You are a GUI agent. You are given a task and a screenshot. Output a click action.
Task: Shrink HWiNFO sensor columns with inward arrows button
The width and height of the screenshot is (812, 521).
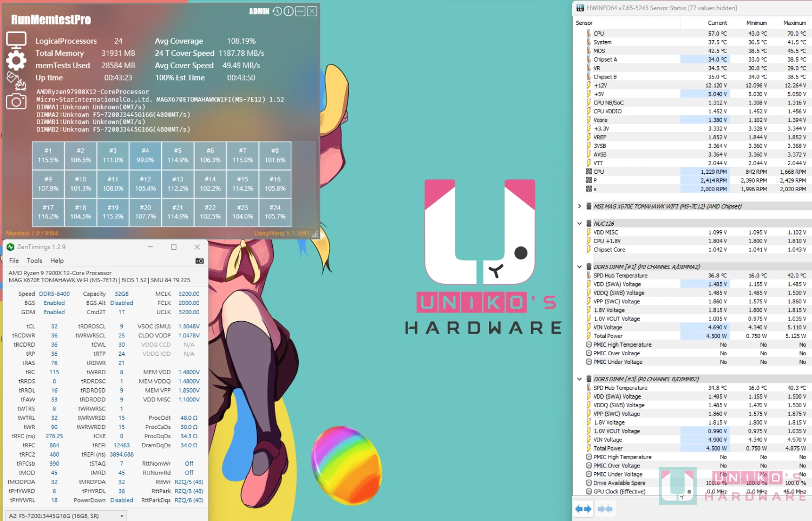605,509
